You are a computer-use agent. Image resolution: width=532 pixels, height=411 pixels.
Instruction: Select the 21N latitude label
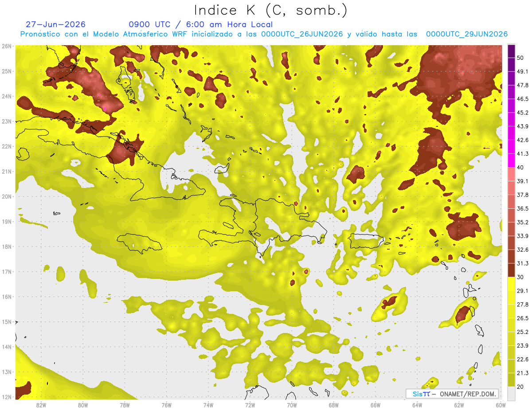coord(7,172)
